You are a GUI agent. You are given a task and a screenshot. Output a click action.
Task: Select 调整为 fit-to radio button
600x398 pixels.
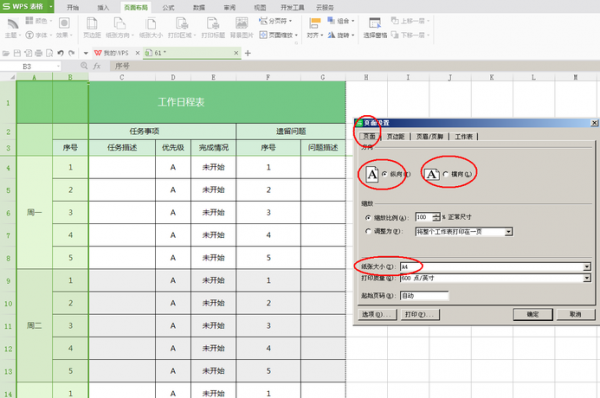pyautogui.click(x=368, y=232)
